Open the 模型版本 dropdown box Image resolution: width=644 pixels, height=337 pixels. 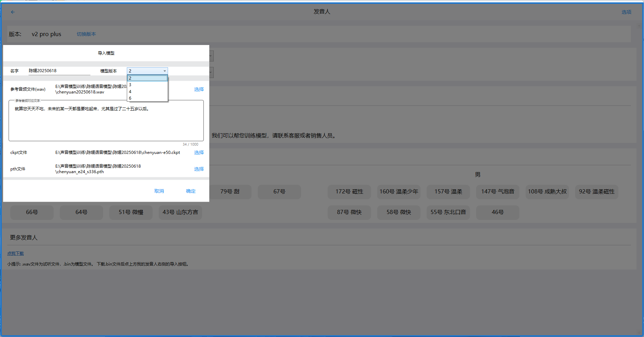pos(147,71)
